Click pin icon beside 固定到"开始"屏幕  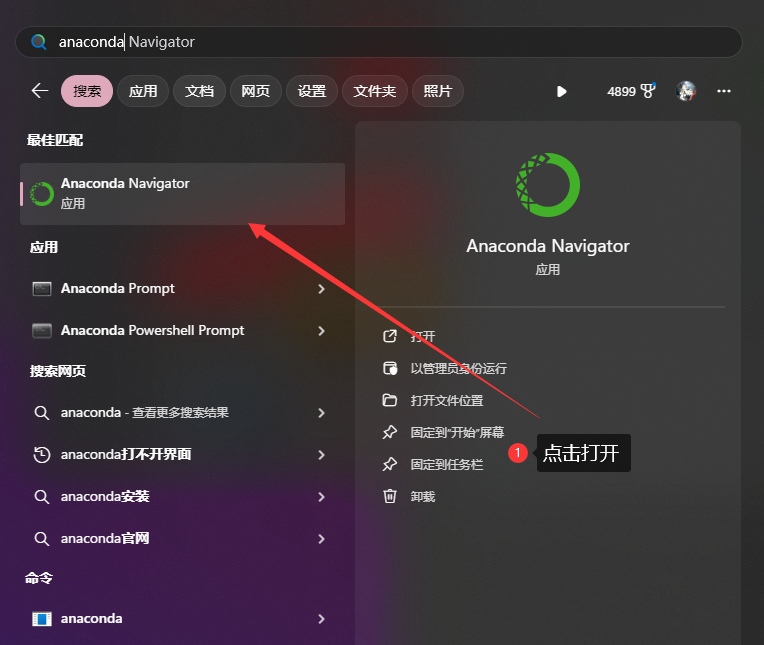390,432
